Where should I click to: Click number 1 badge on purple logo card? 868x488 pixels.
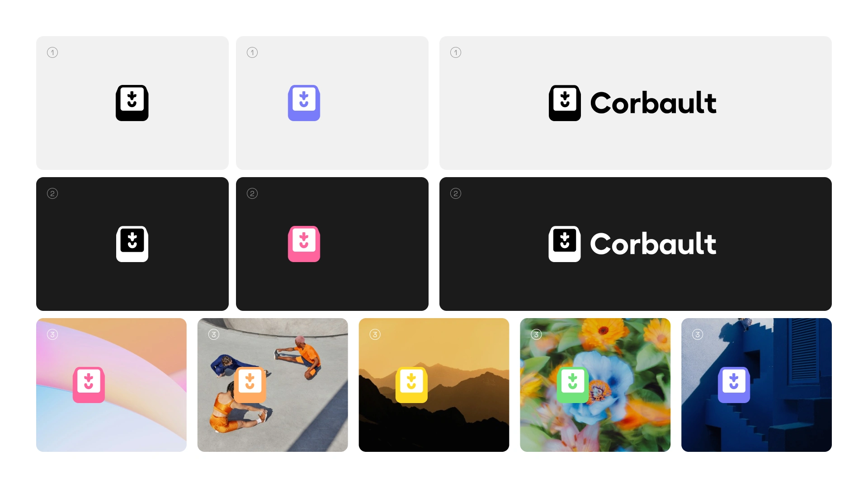click(252, 52)
